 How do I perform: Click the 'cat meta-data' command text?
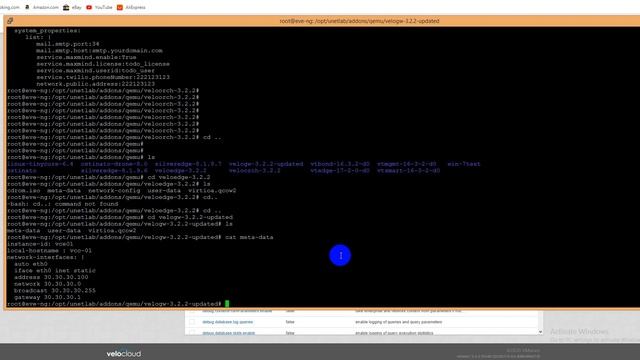(249, 237)
